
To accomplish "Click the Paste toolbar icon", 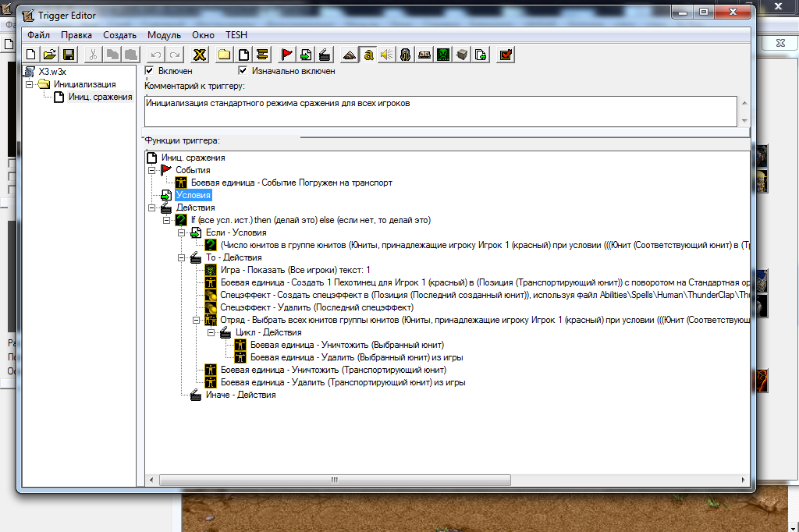I will [x=130, y=55].
